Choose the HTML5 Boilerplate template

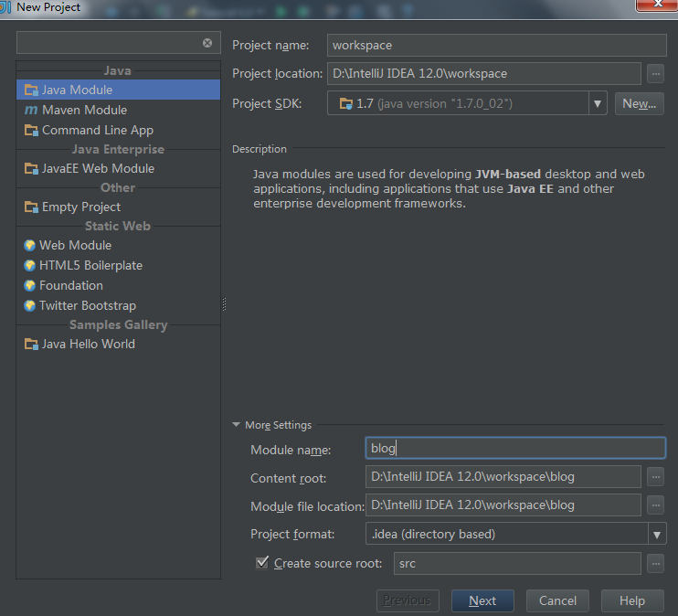pos(90,265)
